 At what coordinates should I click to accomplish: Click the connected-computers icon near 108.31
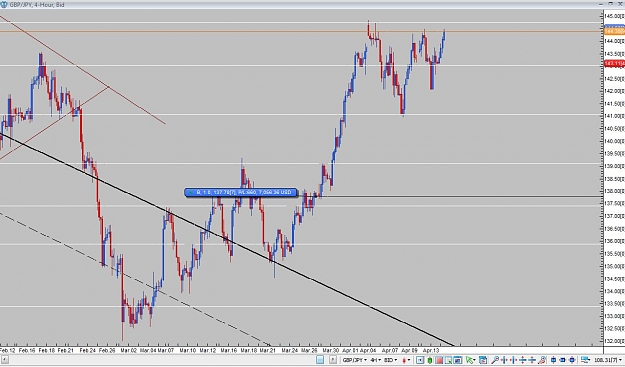tap(585, 360)
